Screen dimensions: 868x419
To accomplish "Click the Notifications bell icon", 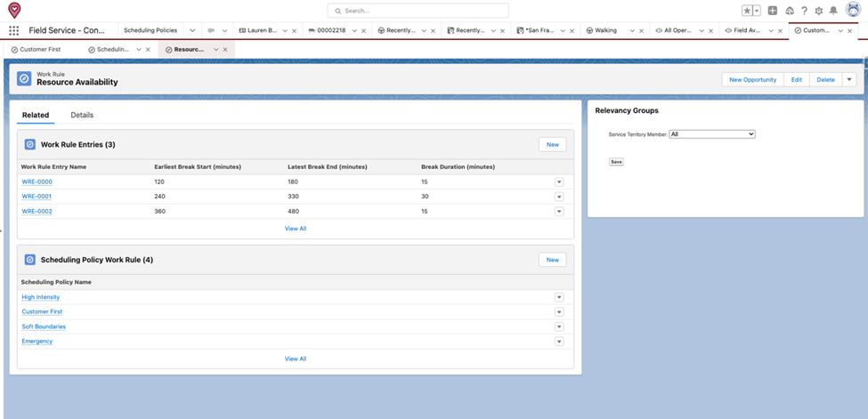I will pos(833,11).
